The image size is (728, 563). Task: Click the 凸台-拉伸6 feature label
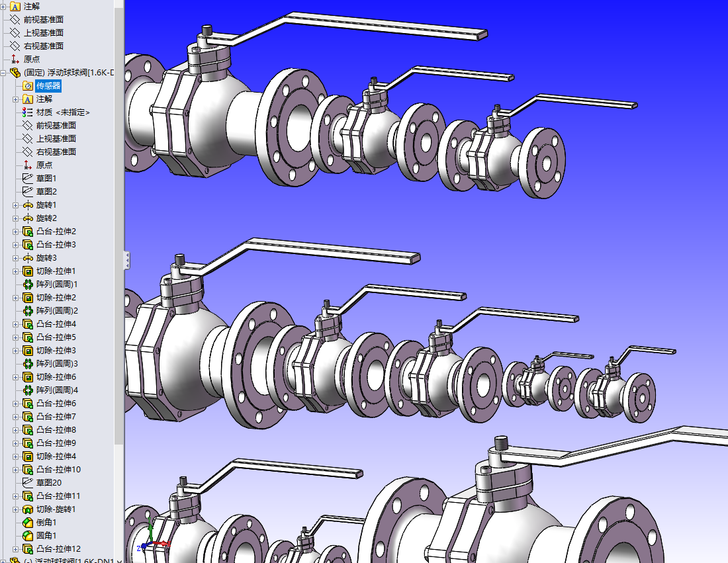56,404
